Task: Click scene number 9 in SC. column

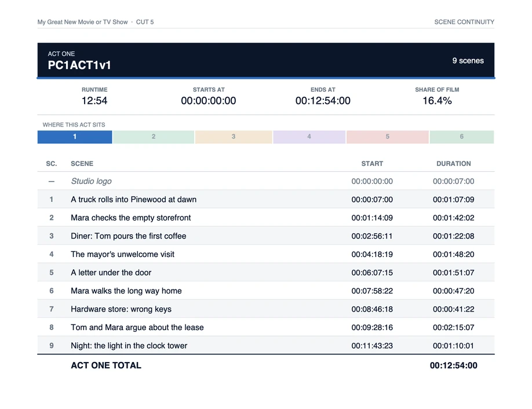Action: point(52,346)
